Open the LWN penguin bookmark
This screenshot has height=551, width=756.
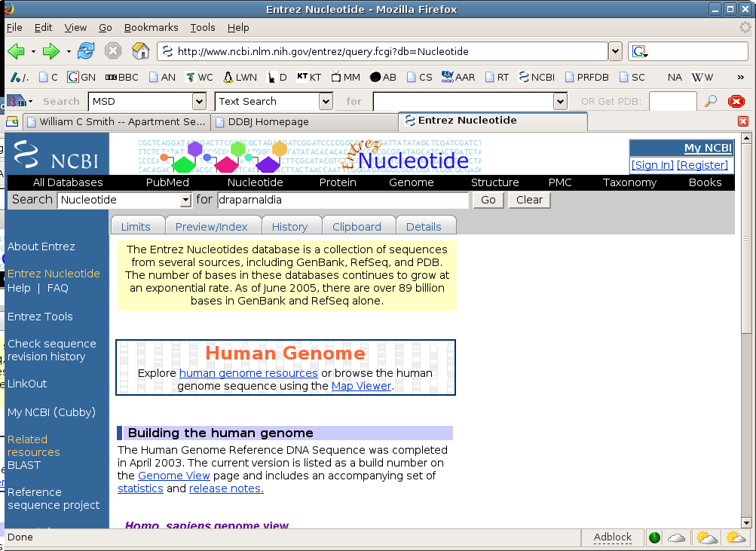click(240, 77)
